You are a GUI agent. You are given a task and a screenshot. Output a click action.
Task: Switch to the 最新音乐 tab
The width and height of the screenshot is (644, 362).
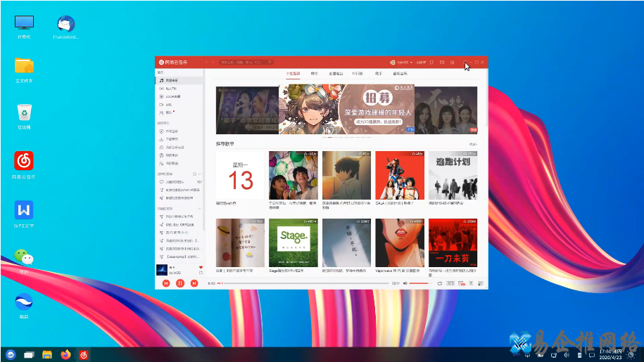tap(400, 73)
